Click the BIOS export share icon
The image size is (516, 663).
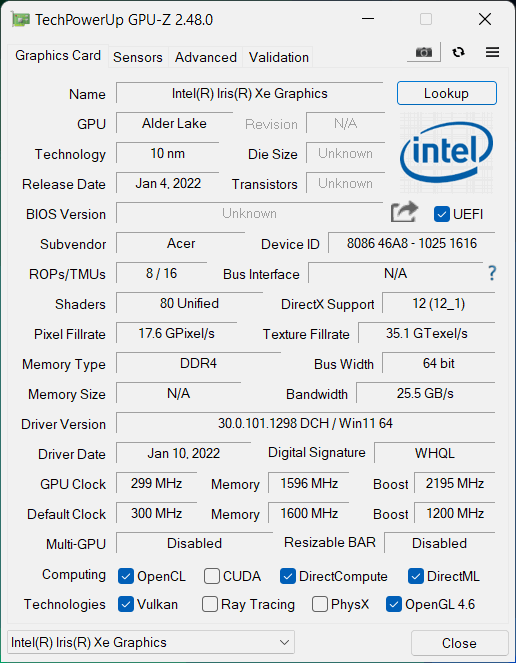click(x=404, y=212)
